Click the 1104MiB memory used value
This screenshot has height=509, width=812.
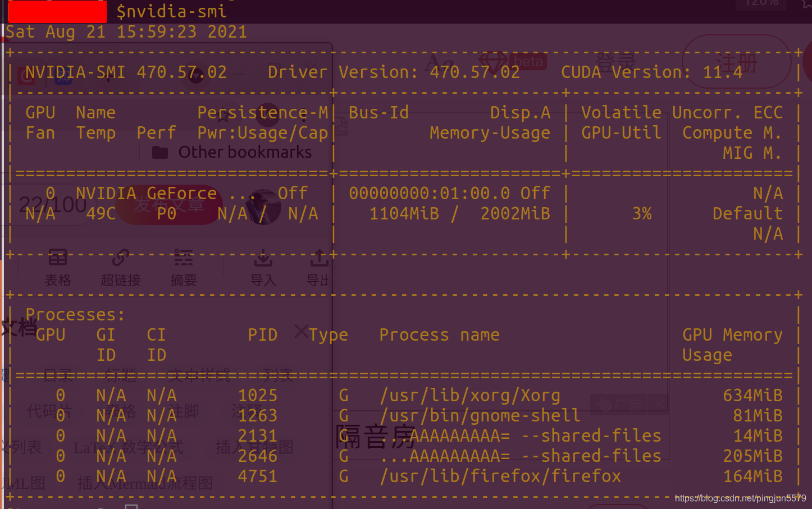pos(404,214)
